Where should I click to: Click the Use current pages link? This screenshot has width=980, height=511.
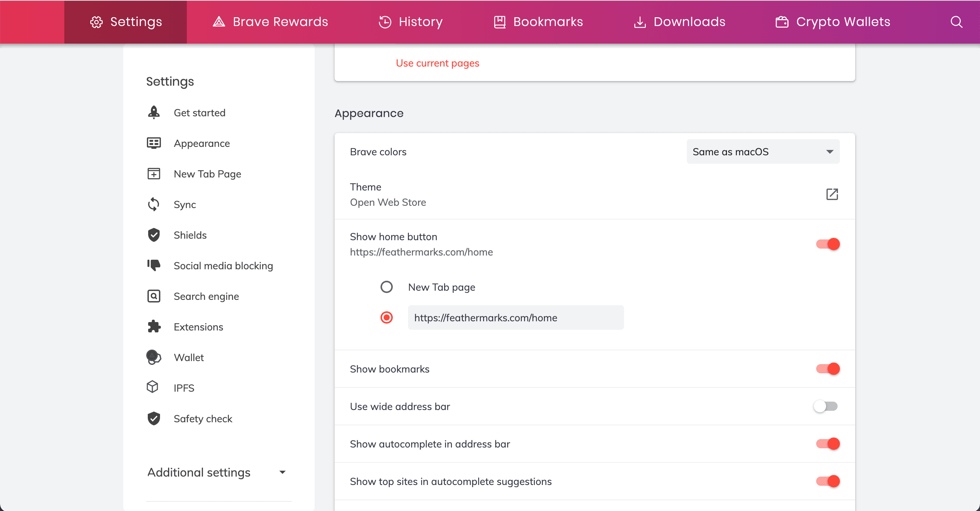click(x=437, y=63)
